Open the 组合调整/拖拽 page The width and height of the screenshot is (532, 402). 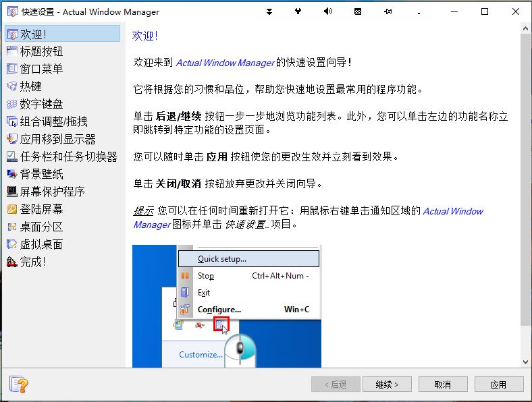53,121
